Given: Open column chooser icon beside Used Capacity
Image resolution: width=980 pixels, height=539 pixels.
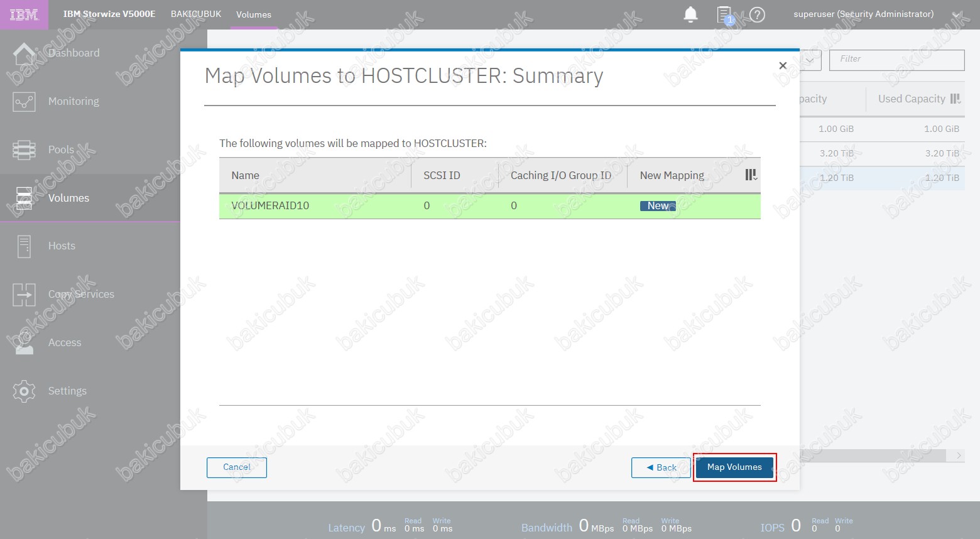Looking at the screenshot, I should click(x=955, y=99).
